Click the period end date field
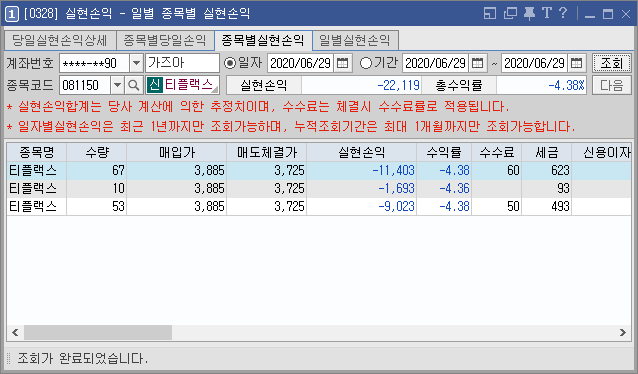The width and height of the screenshot is (638, 374). (x=535, y=63)
